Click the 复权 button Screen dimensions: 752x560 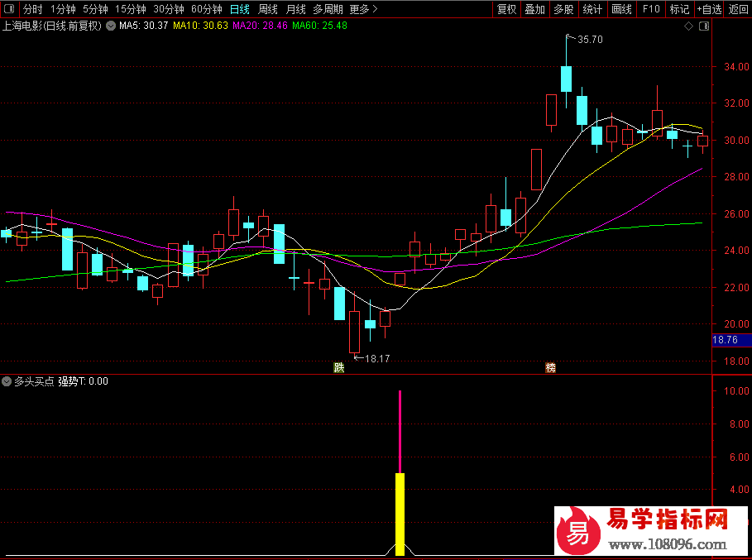pyautogui.click(x=506, y=9)
